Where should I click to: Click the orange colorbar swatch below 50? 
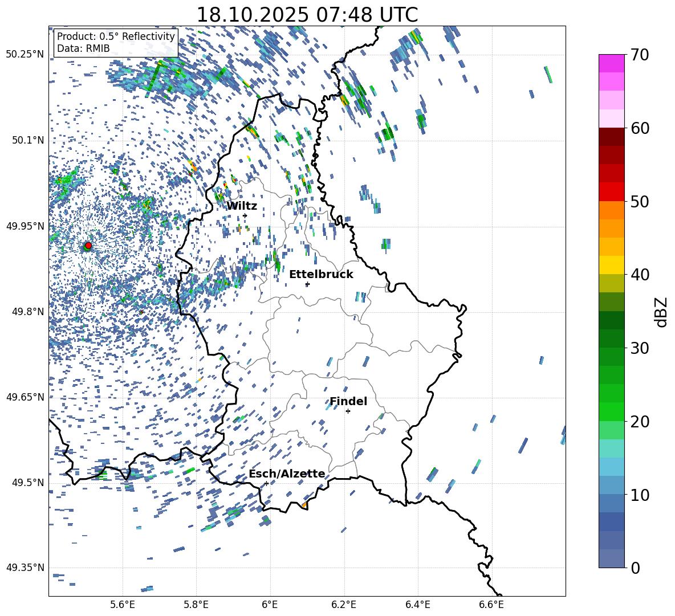click(612, 210)
